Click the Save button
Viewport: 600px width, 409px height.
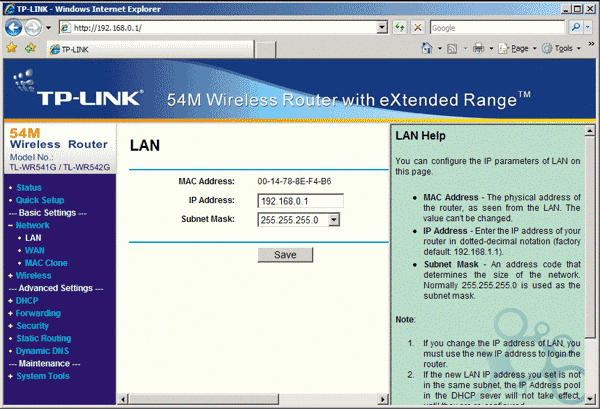(285, 255)
